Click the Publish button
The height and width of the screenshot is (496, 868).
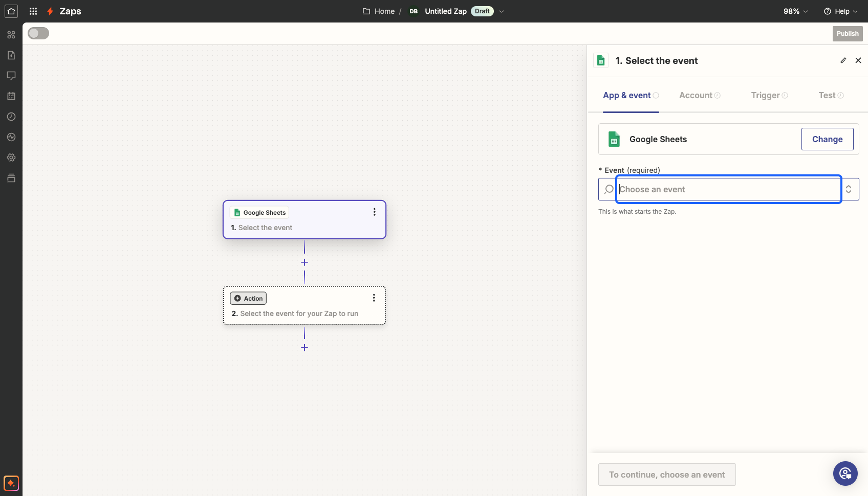848,34
